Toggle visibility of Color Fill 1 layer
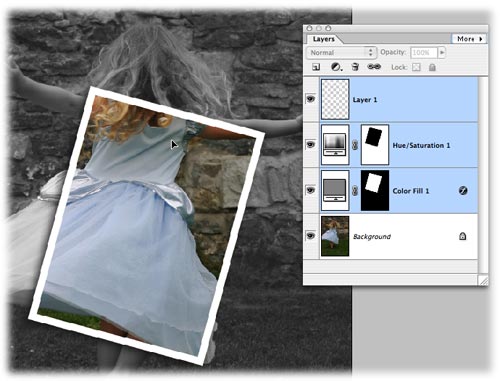This screenshot has width=500, height=381. pyautogui.click(x=311, y=190)
